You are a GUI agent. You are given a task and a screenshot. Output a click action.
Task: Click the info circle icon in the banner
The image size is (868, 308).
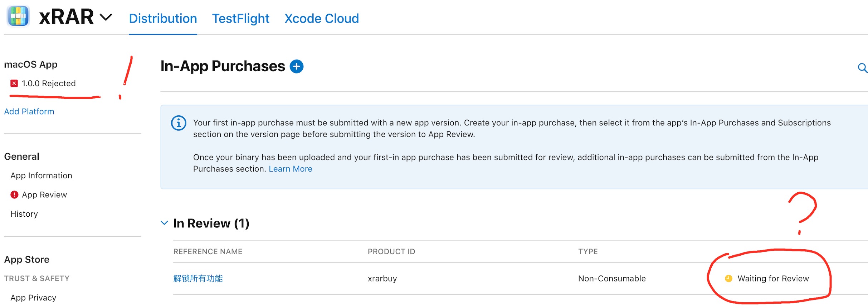[x=179, y=123]
